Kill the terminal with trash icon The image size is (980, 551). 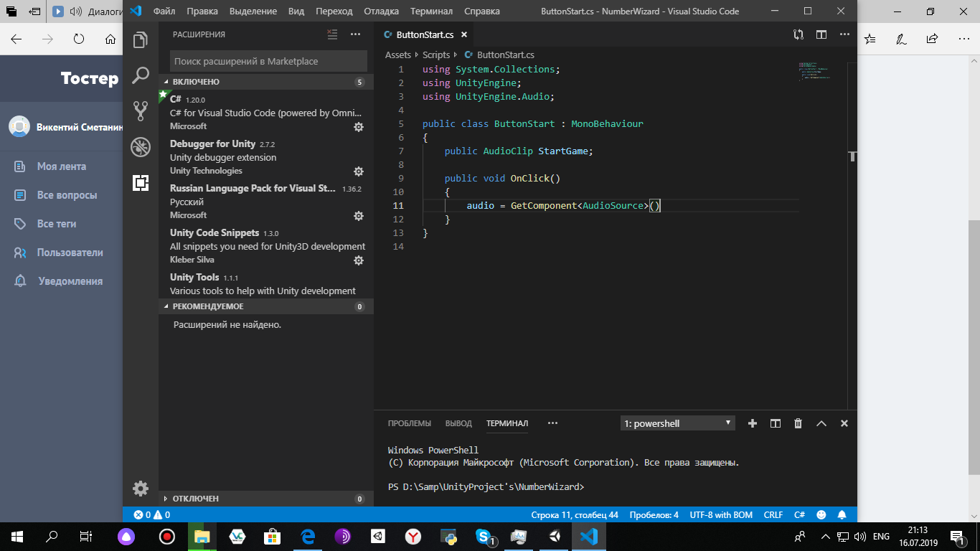coord(798,423)
